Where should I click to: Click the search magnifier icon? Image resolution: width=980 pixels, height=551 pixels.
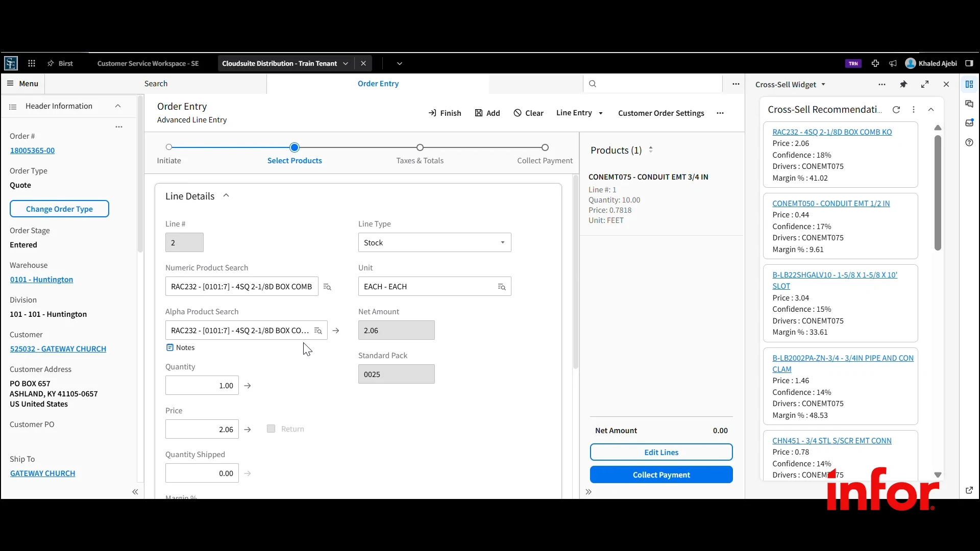point(593,83)
